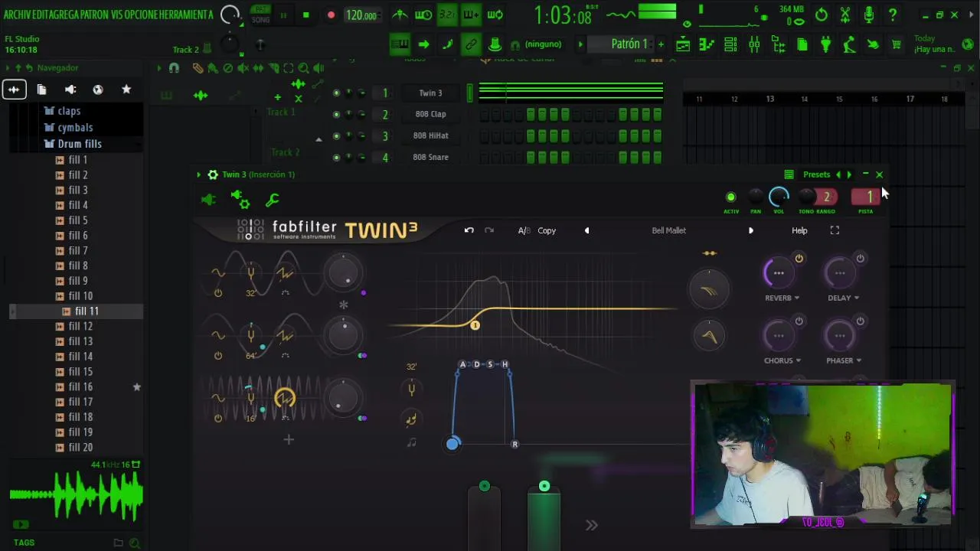Open the plugin picker plug icon
The width and height of the screenshot is (980, 551).
pyautogui.click(x=825, y=45)
